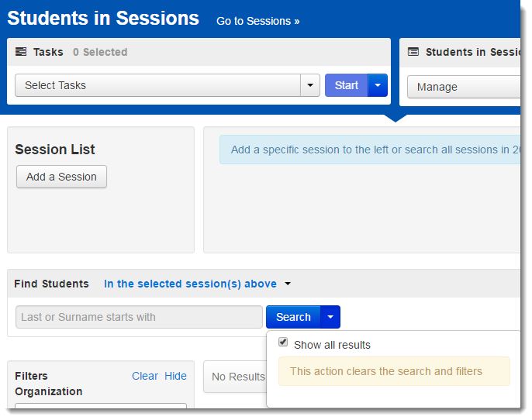Viewport: 532px width, 420px height.
Task: Clear the filters using Clear link
Action: click(x=145, y=376)
